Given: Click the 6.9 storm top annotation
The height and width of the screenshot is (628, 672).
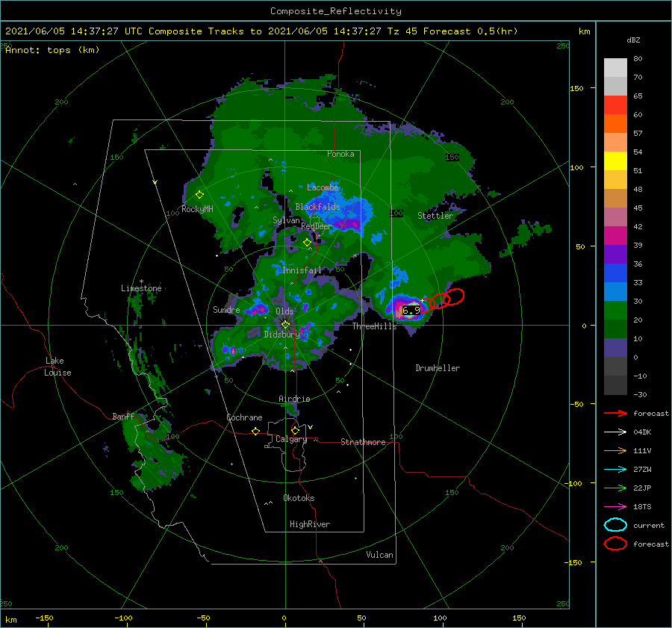Looking at the screenshot, I should [x=411, y=310].
